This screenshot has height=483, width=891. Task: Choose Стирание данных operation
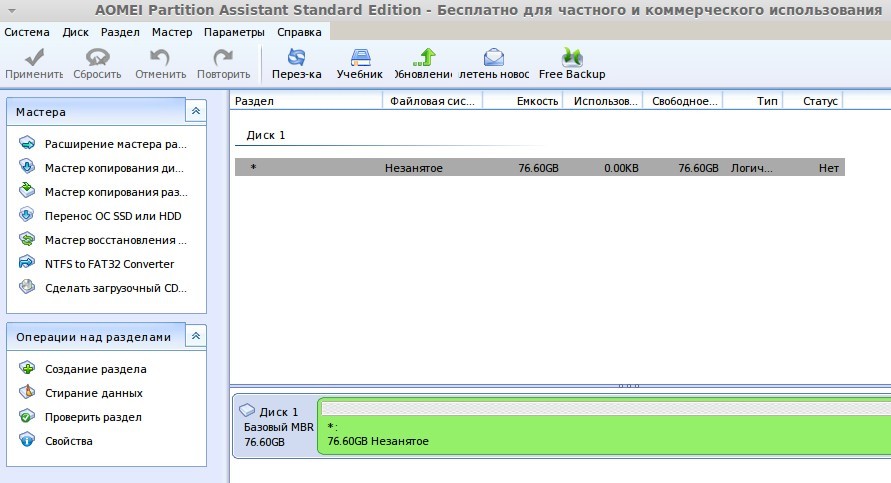[x=94, y=393]
